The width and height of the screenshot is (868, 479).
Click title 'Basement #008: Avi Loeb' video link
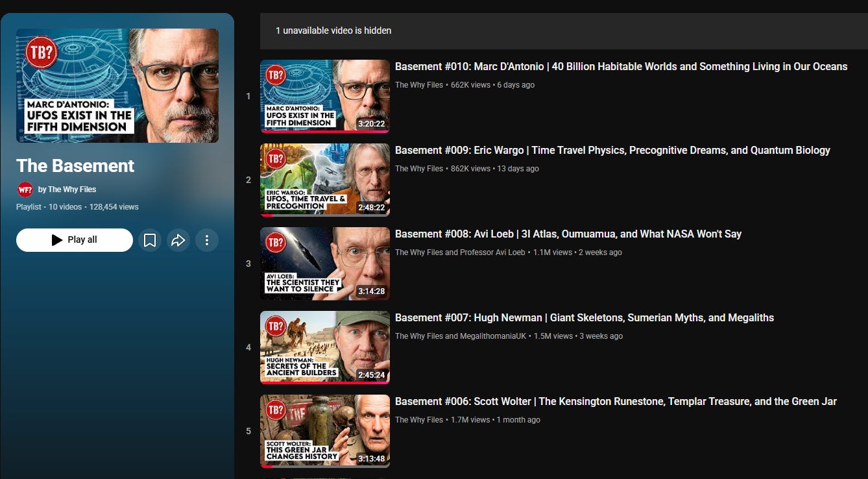pos(568,234)
